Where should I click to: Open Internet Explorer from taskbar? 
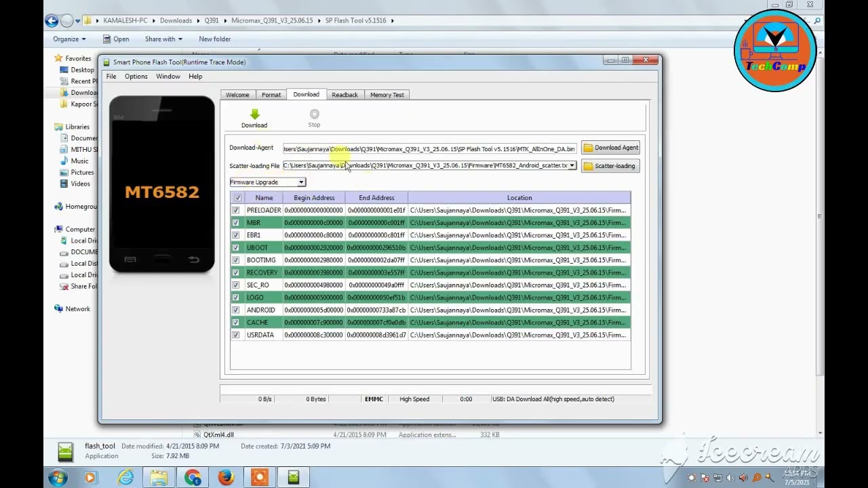coord(125,478)
